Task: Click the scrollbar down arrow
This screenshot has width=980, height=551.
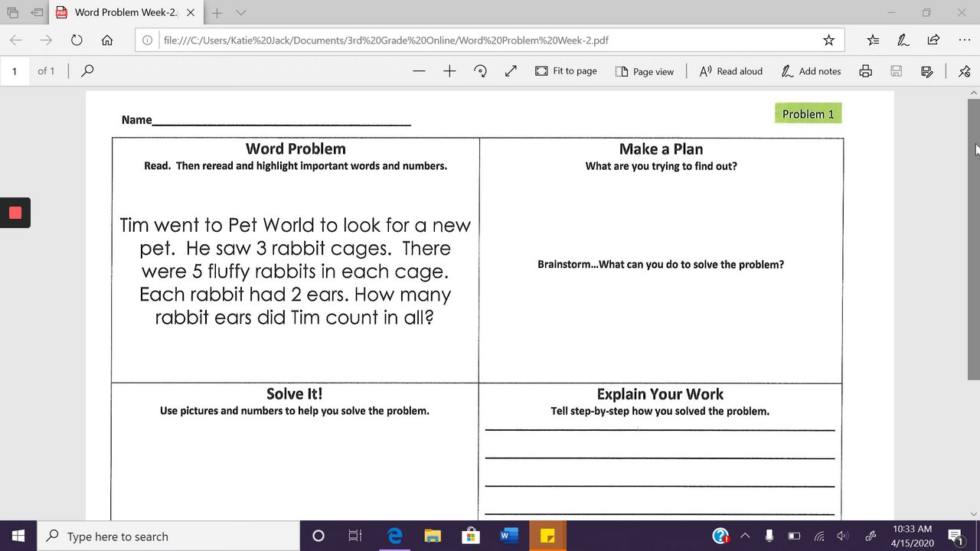Action: (974, 514)
